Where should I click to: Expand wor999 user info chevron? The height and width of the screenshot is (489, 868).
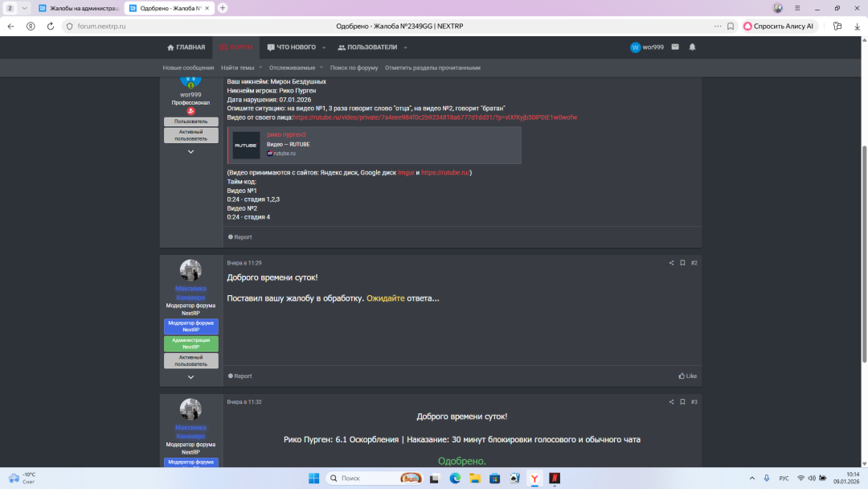(191, 152)
